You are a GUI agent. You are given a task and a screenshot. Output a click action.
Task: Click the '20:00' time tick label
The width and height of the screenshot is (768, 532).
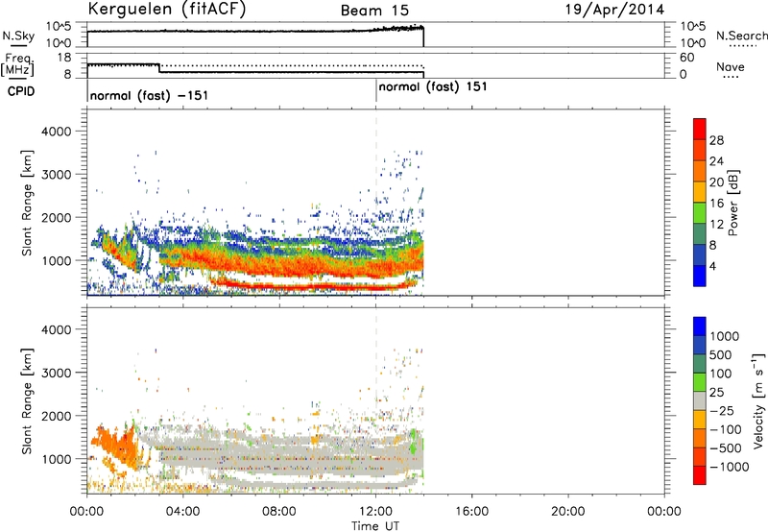568,512
